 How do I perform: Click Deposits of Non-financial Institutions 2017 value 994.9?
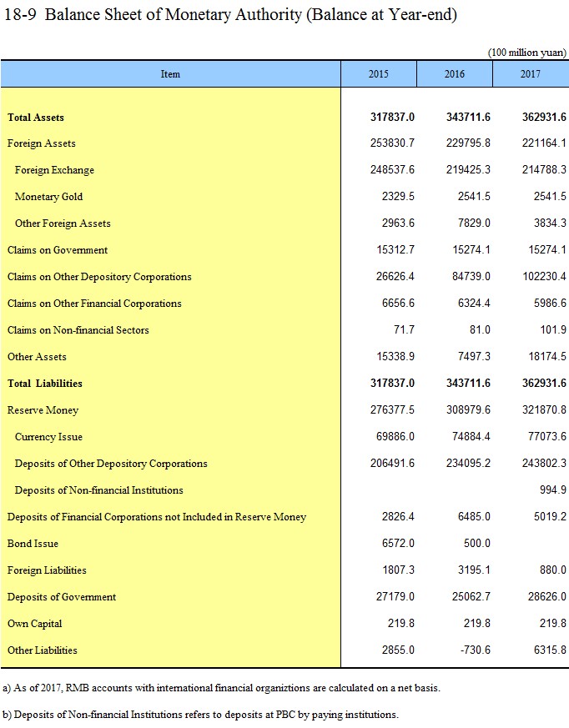coord(553,490)
